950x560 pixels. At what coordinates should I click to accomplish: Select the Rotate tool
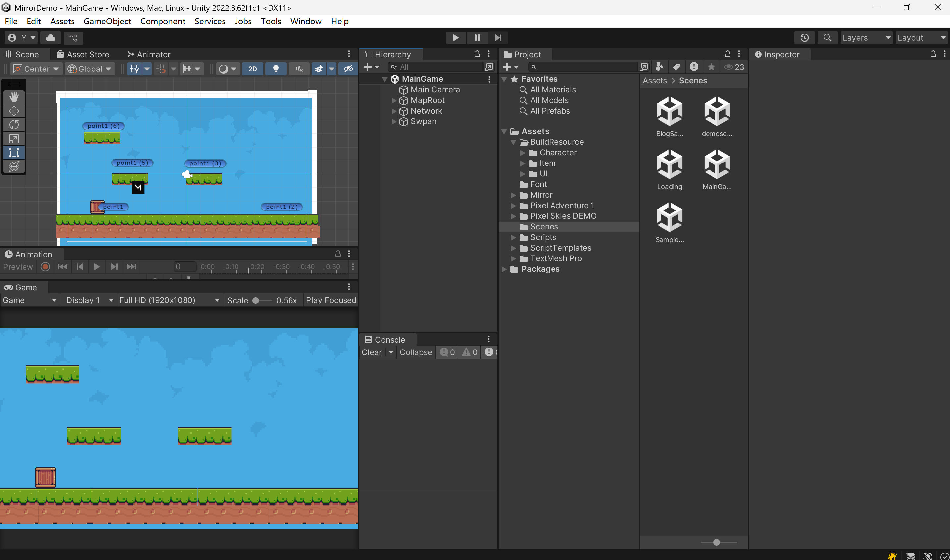[14, 125]
